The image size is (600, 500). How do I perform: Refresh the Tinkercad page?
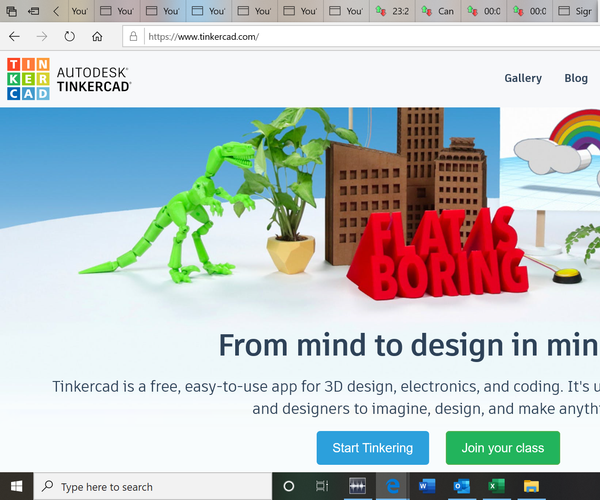point(70,36)
